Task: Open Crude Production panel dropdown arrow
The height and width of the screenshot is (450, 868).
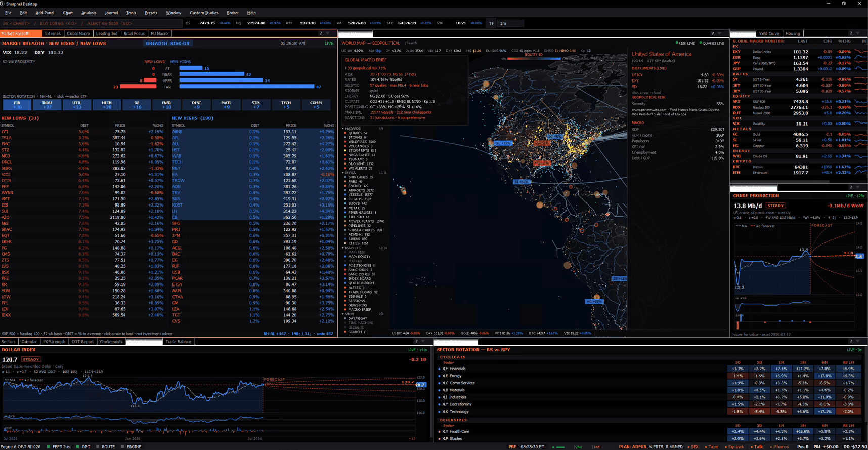Action: click(x=858, y=187)
